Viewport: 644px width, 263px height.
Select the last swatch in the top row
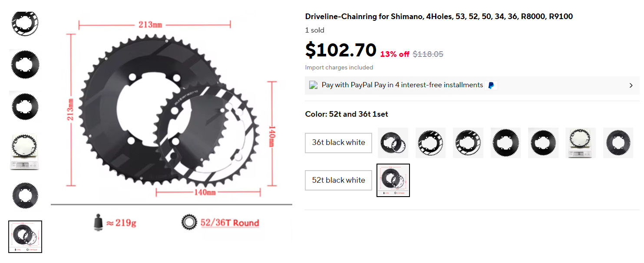tap(618, 143)
